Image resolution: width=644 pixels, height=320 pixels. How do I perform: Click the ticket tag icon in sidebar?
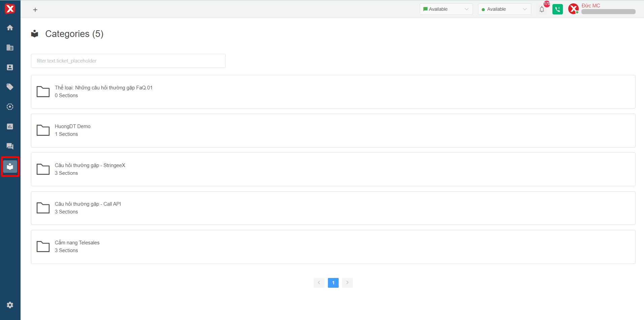(x=10, y=87)
